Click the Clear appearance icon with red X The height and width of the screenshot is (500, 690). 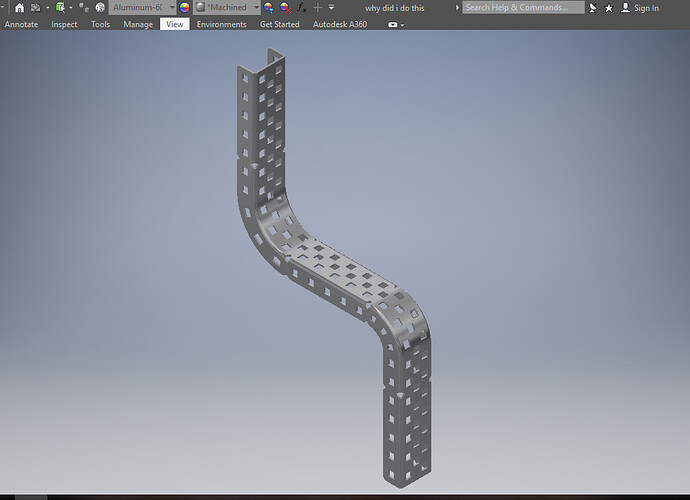285,7
